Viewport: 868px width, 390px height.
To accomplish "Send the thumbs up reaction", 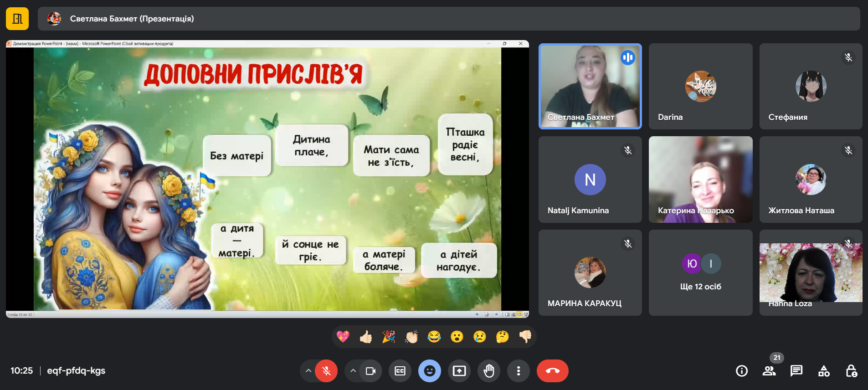I will pyautogui.click(x=366, y=337).
